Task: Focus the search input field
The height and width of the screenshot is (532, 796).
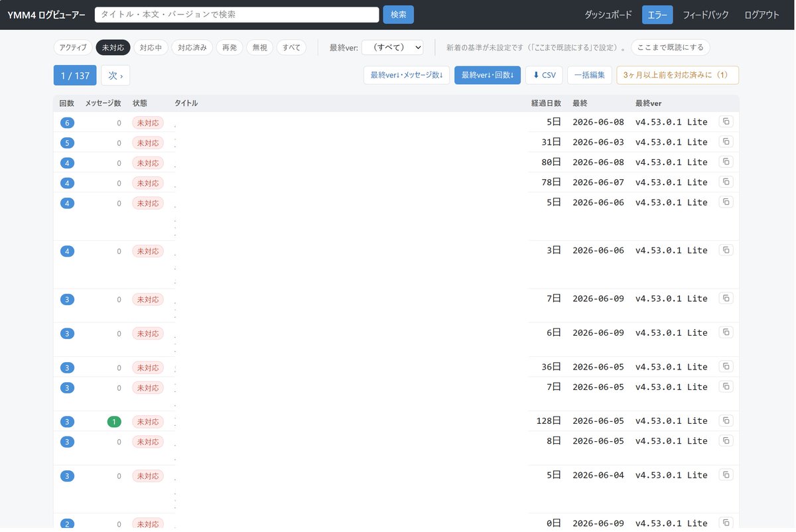Action: click(x=237, y=15)
